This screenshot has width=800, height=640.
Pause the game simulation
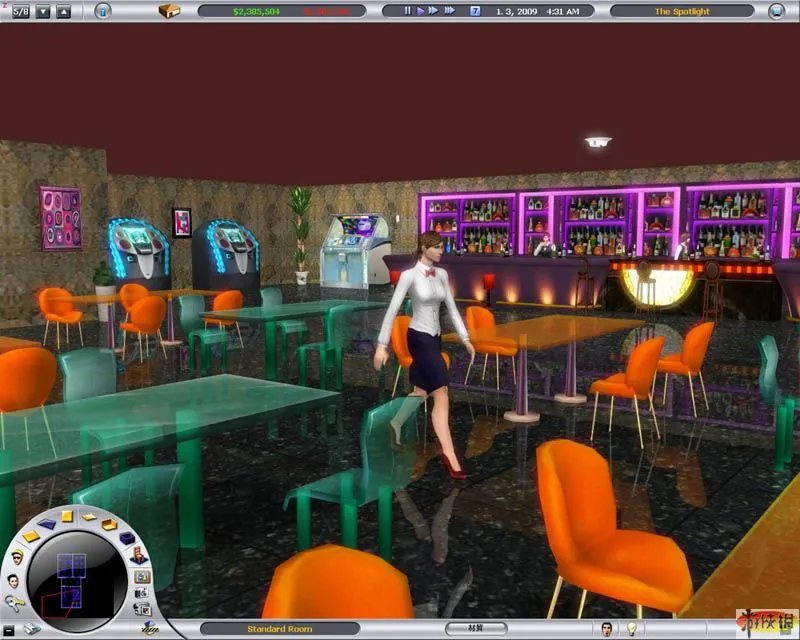coord(407,11)
